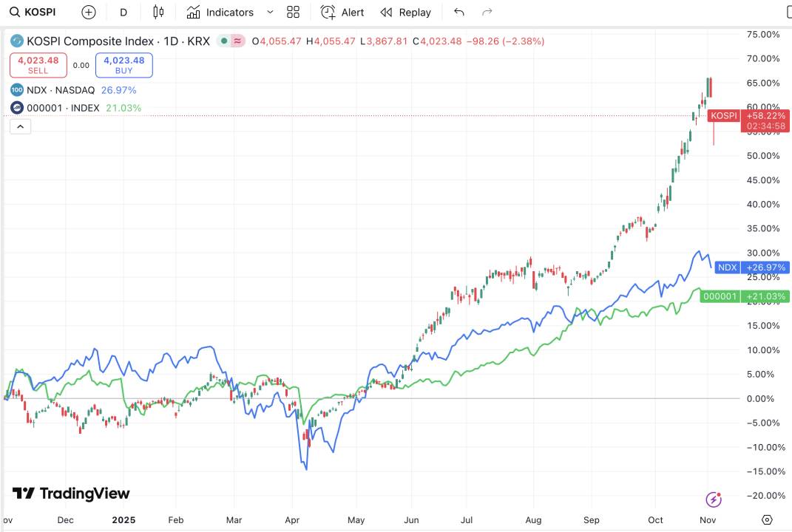
Task: Collapse the legend with the chevron
Action: tap(20, 126)
